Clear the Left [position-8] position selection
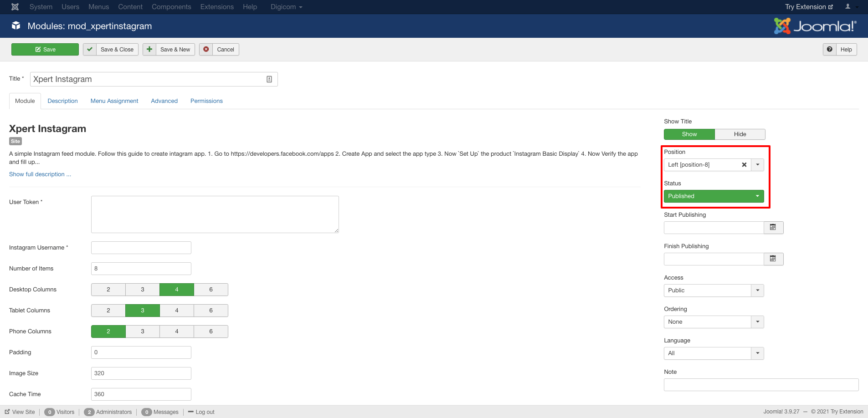The width and height of the screenshot is (868, 418). tap(744, 165)
